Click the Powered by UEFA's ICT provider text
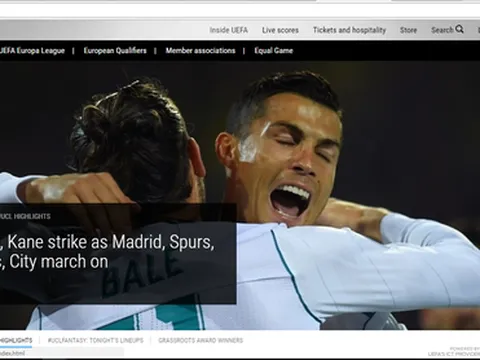The height and width of the screenshot is (360, 480). pyautogui.click(x=454, y=351)
